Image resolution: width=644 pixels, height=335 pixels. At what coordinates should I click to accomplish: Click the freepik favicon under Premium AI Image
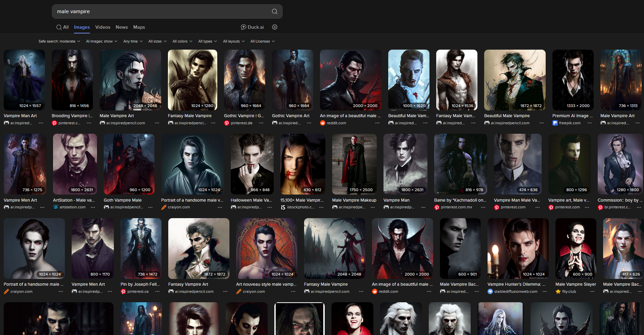[x=555, y=123]
